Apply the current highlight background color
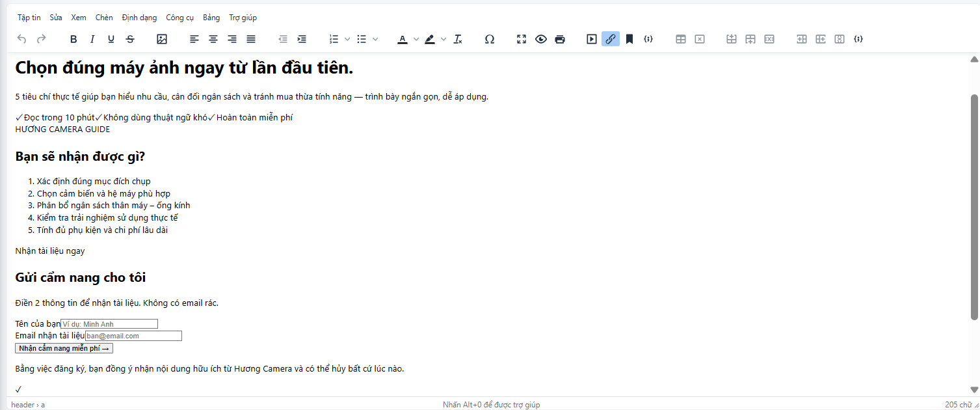 [430, 39]
